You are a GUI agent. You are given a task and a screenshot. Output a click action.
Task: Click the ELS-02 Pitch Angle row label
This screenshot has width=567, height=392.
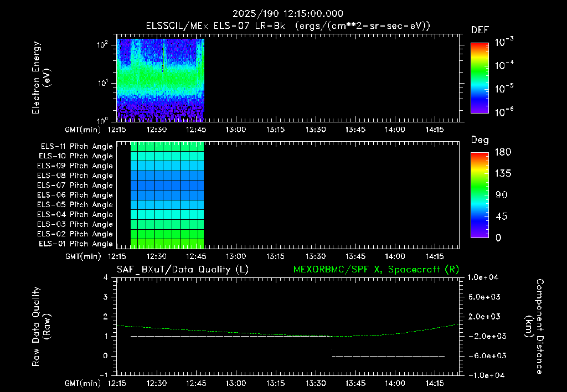tap(75, 234)
